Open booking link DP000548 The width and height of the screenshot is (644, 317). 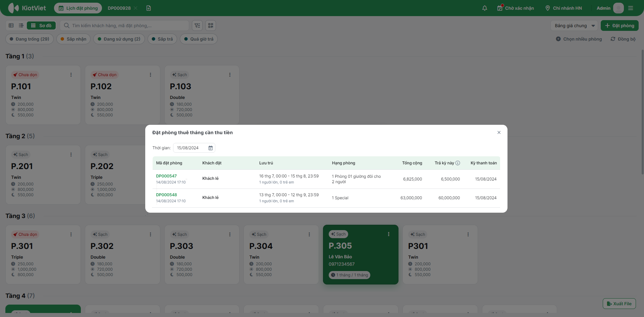click(166, 195)
